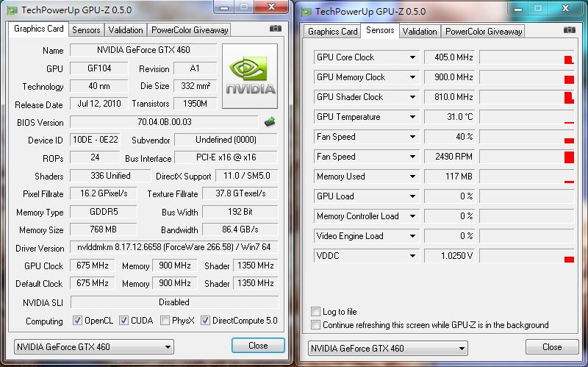Viewport: 588px width, 367px height.
Task: Open the Fan Speed RPM sensor dropdown
Action: (x=412, y=157)
